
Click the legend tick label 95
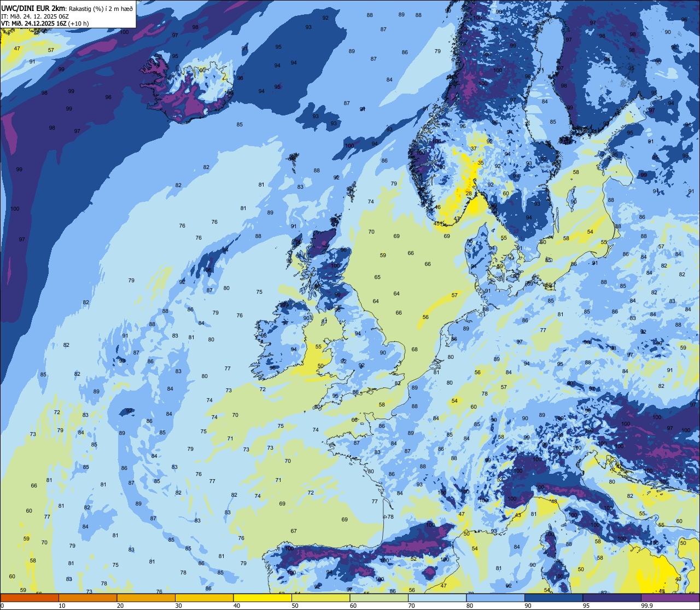click(586, 606)
